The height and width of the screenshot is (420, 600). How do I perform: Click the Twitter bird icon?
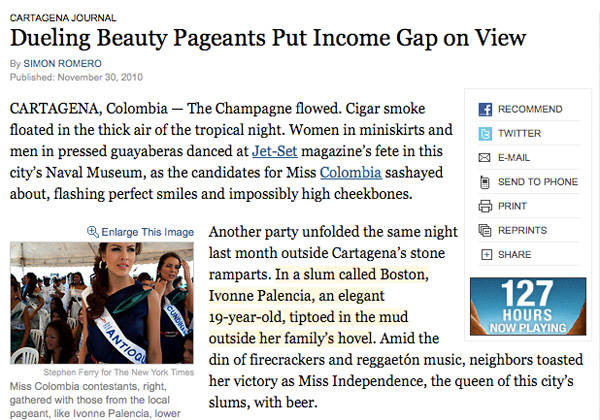485,133
